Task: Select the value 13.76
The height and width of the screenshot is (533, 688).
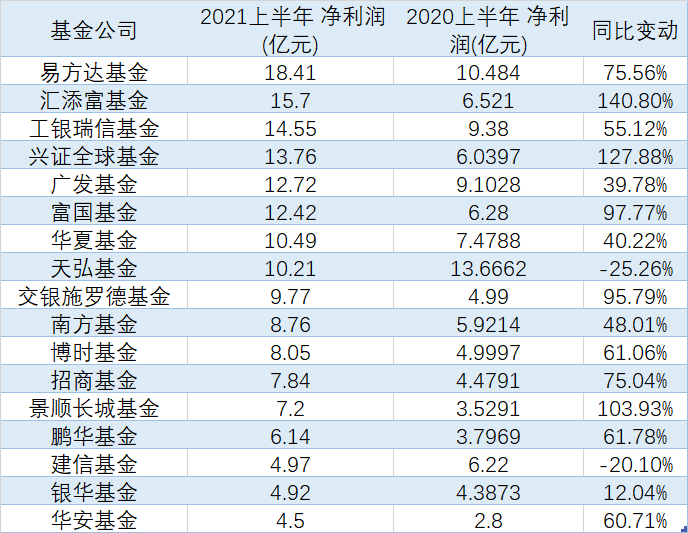Action: (x=290, y=157)
